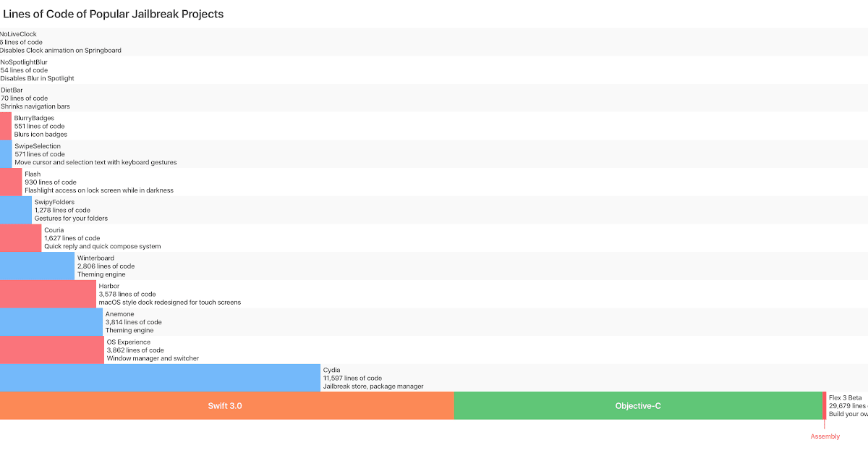Screen dimensions: 868x456
Task: Click '1,627 lines of code' for Couria
Action: point(72,238)
